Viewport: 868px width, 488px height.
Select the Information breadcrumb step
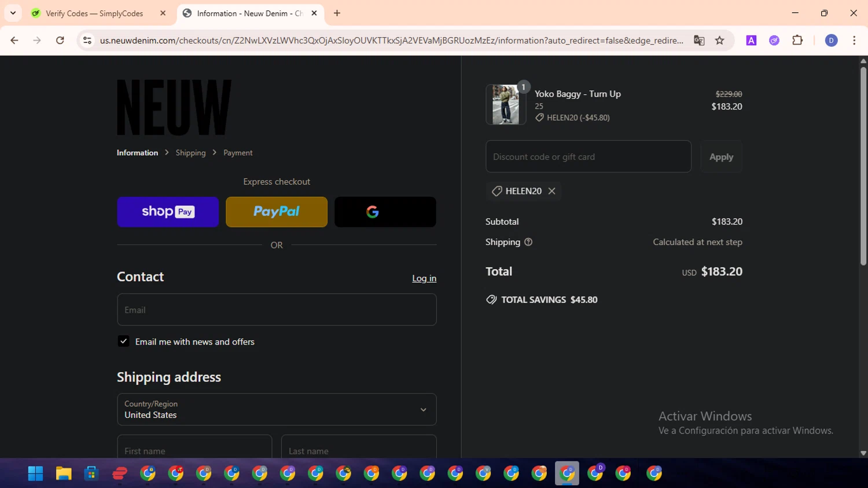[x=137, y=153]
